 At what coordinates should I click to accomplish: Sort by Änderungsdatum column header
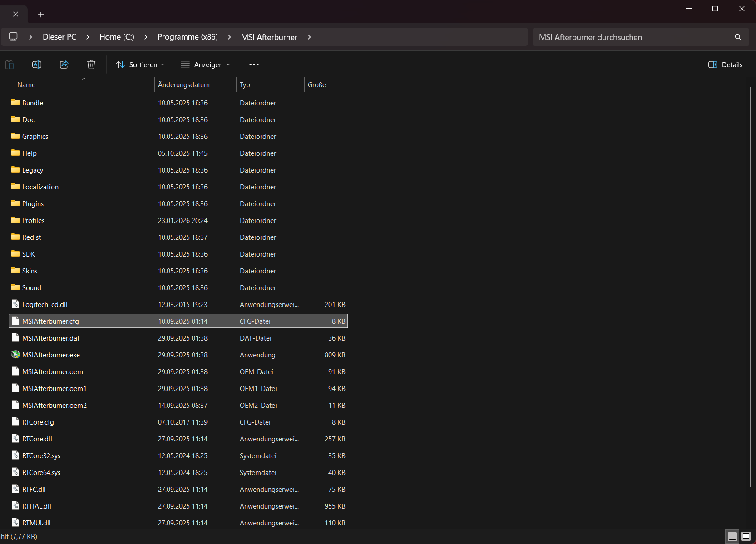[184, 85]
